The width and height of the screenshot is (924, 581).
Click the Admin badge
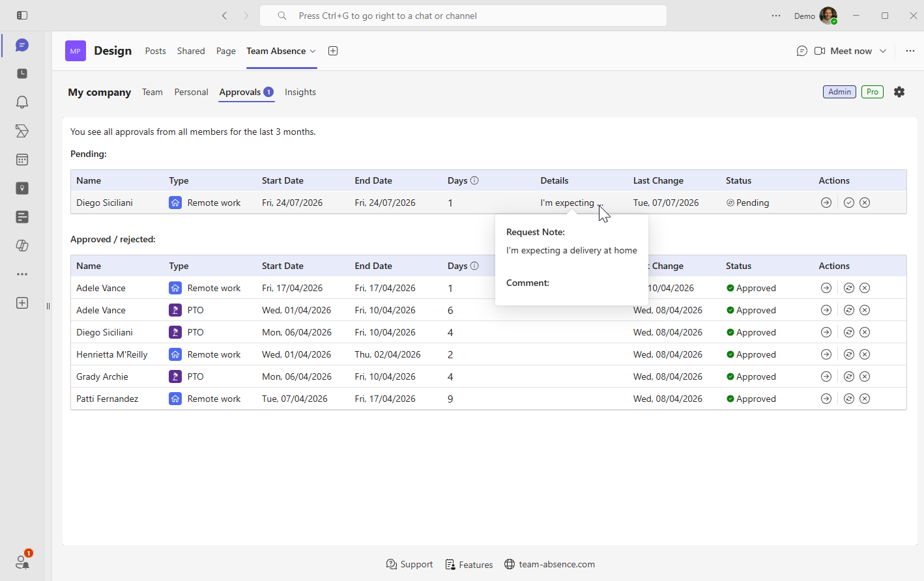click(x=839, y=92)
